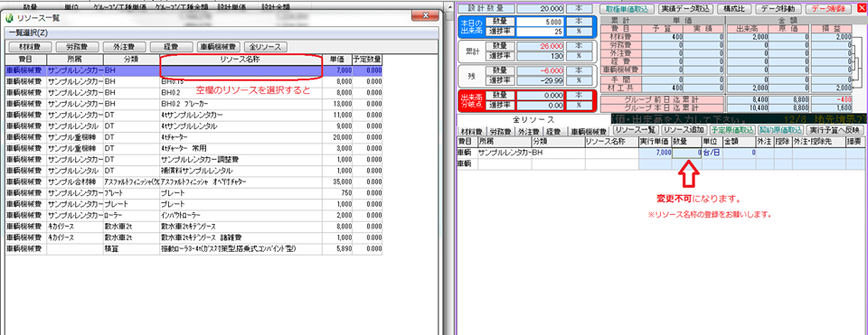Click the 残 数量 value -6.000
Screen dimensions: 868x335
pos(540,70)
